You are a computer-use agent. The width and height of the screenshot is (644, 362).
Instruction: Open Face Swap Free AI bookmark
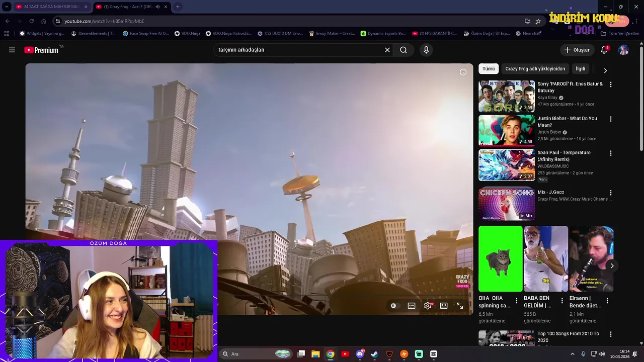[145, 34]
